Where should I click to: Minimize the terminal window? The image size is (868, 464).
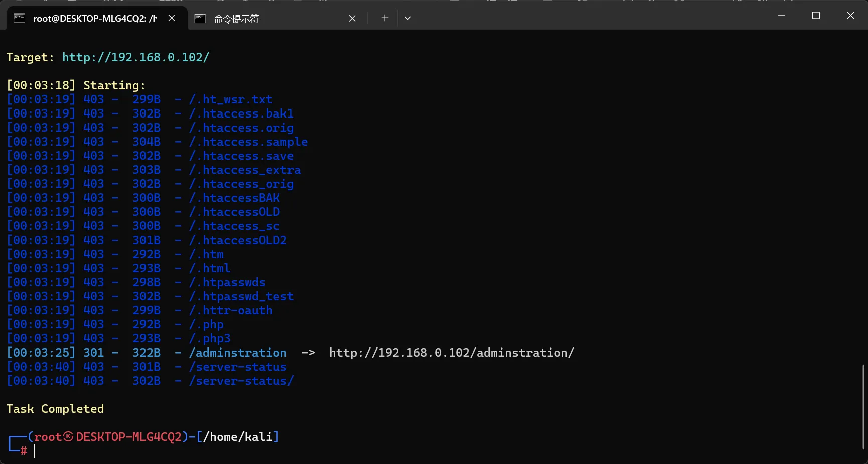[x=781, y=16]
